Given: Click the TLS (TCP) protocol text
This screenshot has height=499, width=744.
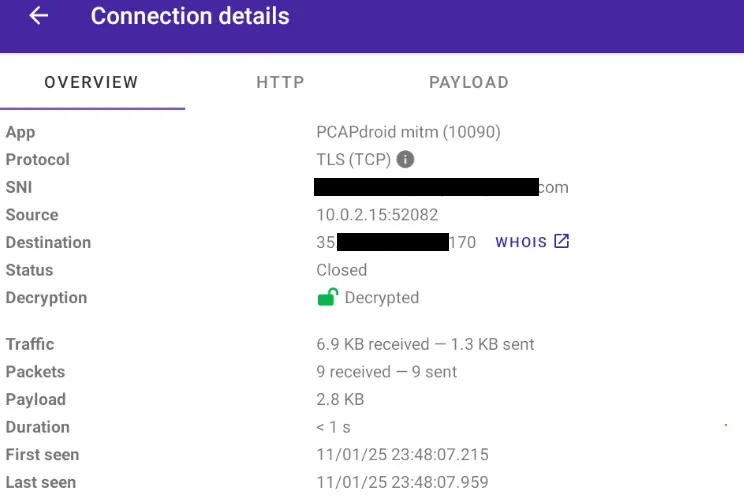Looking at the screenshot, I should [x=353, y=159].
